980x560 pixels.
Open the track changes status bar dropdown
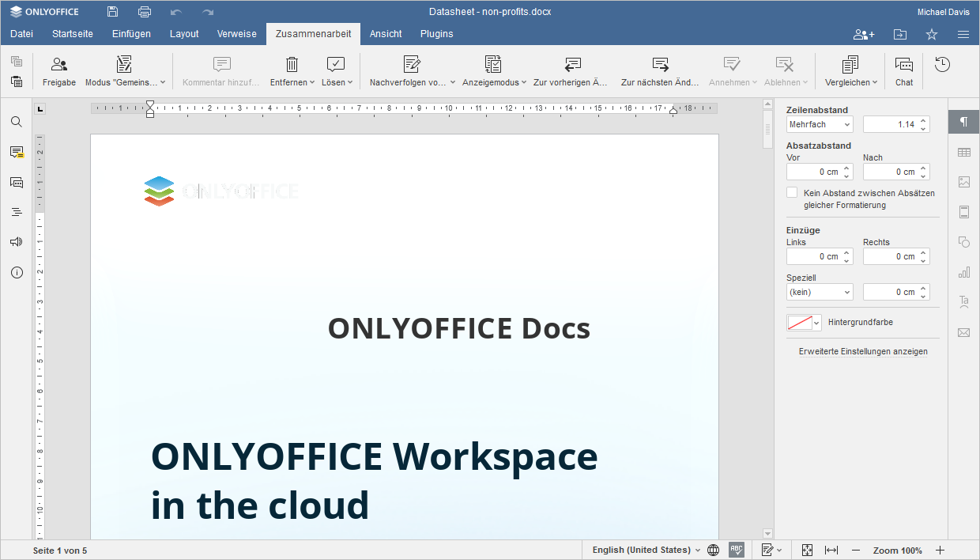tap(771, 550)
